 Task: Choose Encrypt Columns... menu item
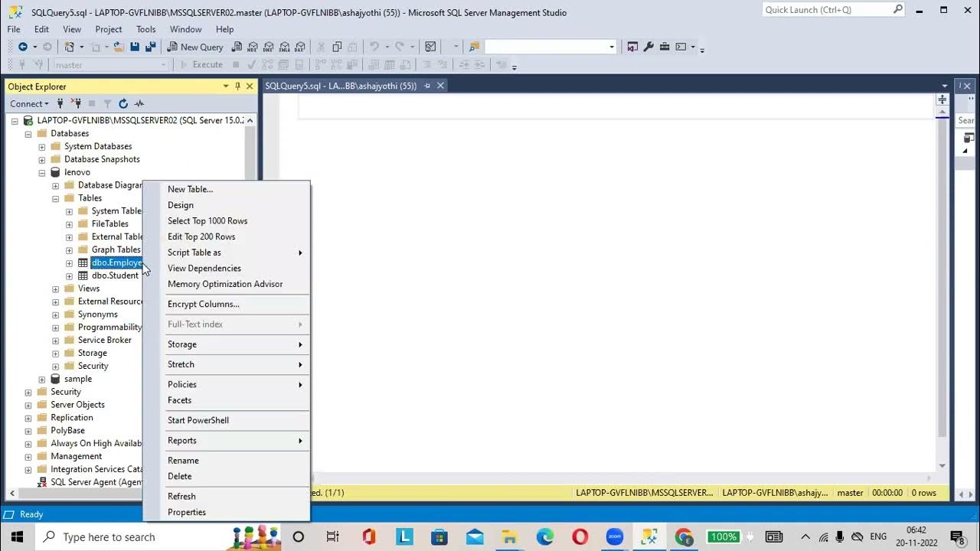click(x=226, y=304)
